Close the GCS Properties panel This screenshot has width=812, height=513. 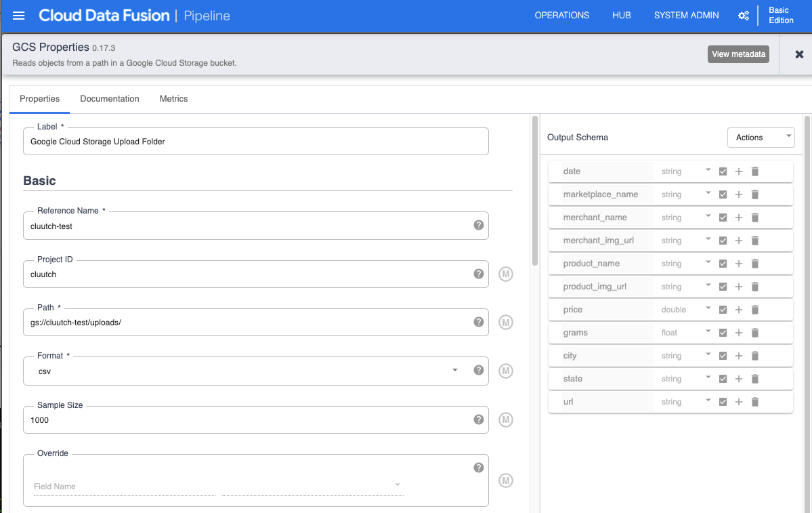coord(799,54)
